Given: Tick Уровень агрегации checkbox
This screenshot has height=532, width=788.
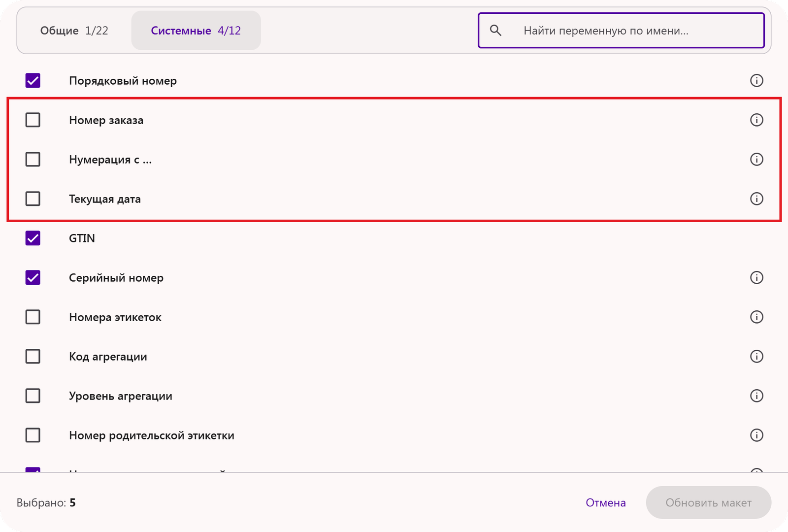Looking at the screenshot, I should 33,396.
